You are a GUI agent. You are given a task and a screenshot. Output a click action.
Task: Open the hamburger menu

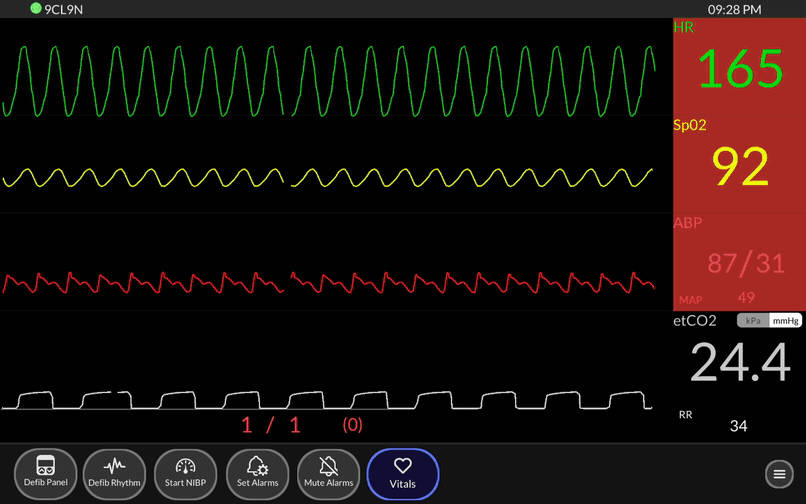click(779, 474)
